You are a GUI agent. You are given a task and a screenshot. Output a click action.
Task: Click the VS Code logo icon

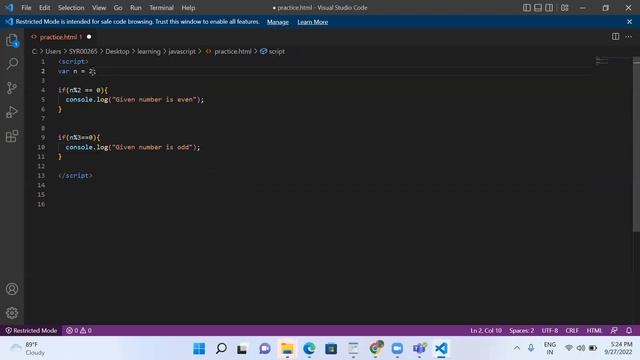[9, 7]
